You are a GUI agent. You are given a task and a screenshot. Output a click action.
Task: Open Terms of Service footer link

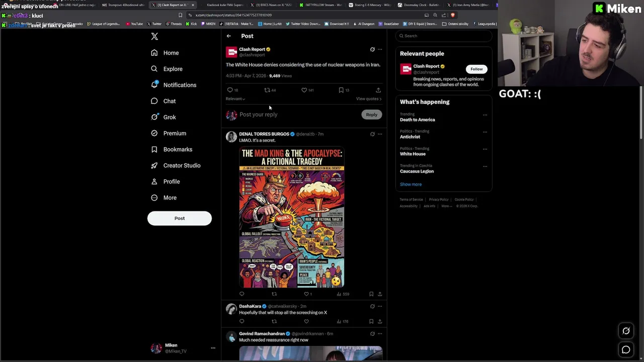(x=411, y=200)
